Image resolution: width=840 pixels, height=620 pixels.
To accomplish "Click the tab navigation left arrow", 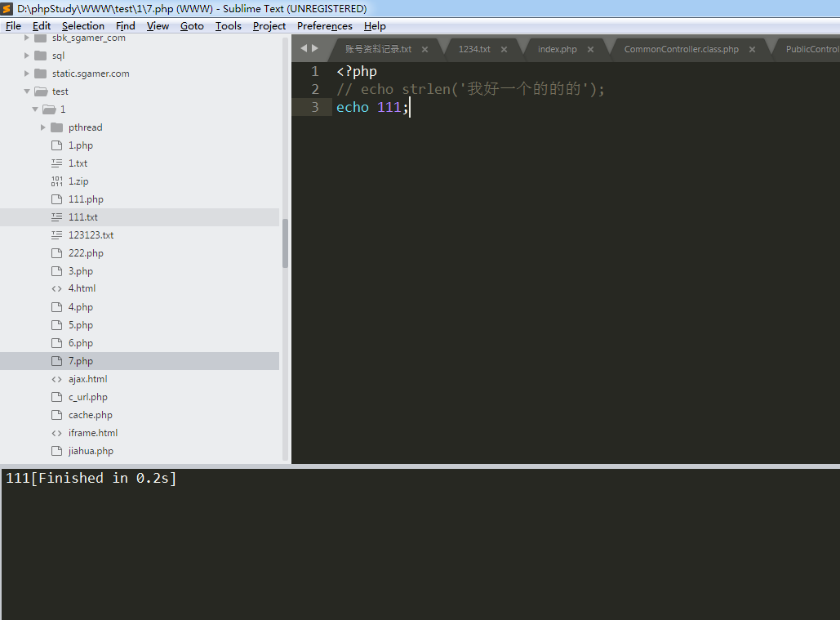I will tap(304, 48).
